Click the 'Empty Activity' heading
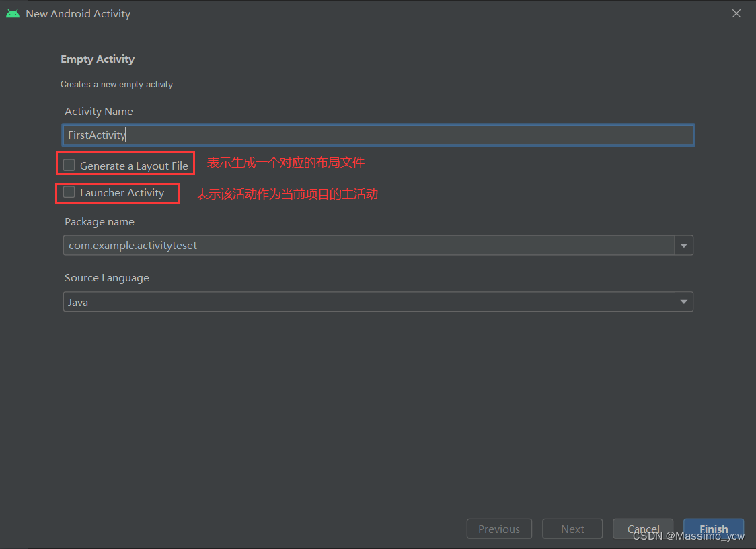This screenshot has width=756, height=549. pyautogui.click(x=98, y=59)
